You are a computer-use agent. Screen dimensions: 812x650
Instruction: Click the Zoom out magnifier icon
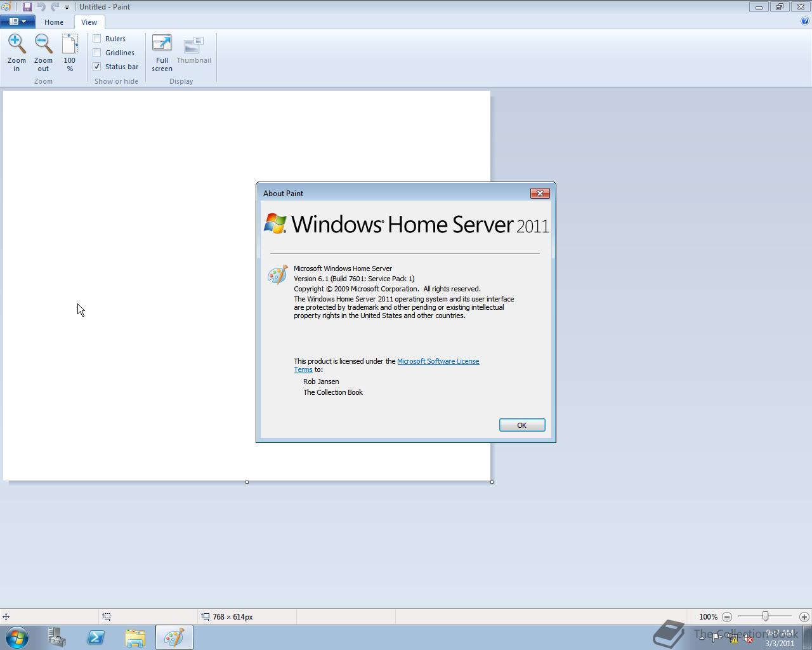point(43,44)
